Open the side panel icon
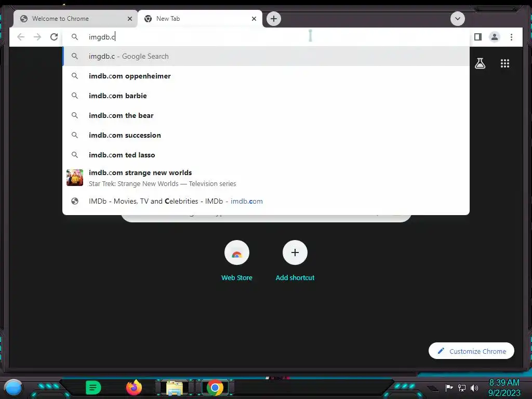This screenshot has width=532, height=399. pos(478,37)
